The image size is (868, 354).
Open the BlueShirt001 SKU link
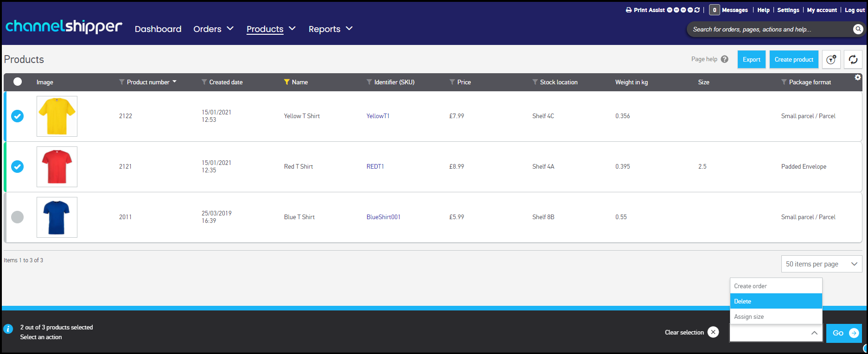click(x=383, y=217)
